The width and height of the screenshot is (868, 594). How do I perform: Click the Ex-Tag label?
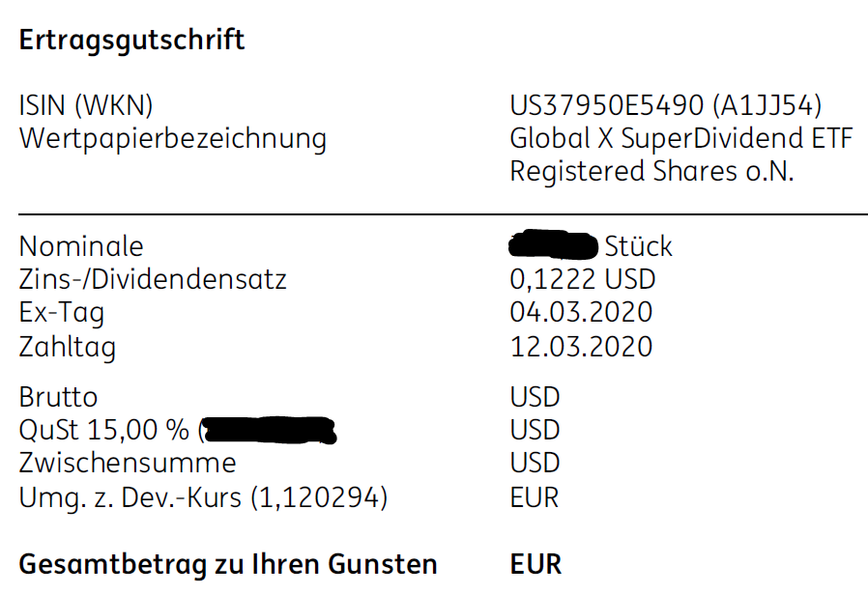62,313
